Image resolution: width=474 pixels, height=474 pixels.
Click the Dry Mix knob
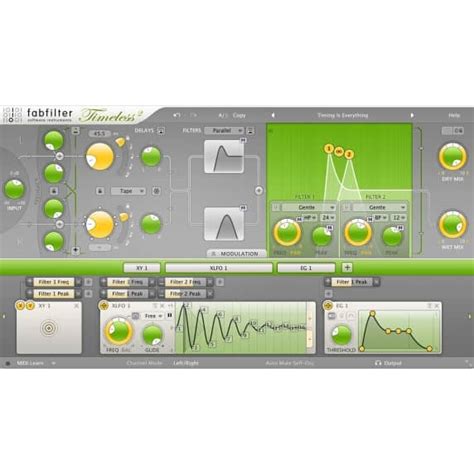click(x=452, y=157)
